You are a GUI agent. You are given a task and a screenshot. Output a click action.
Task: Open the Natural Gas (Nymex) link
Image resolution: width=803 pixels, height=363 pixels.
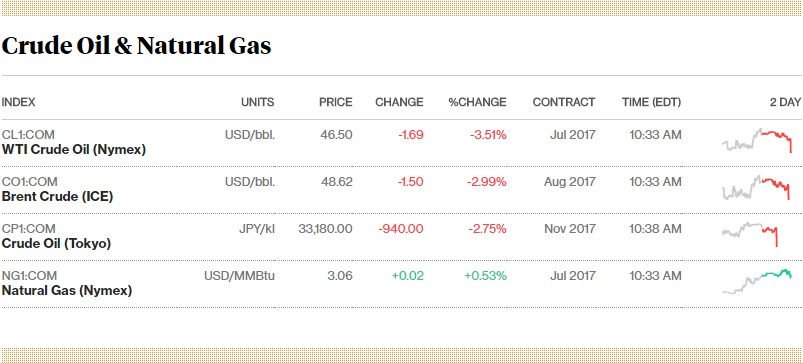point(67,291)
